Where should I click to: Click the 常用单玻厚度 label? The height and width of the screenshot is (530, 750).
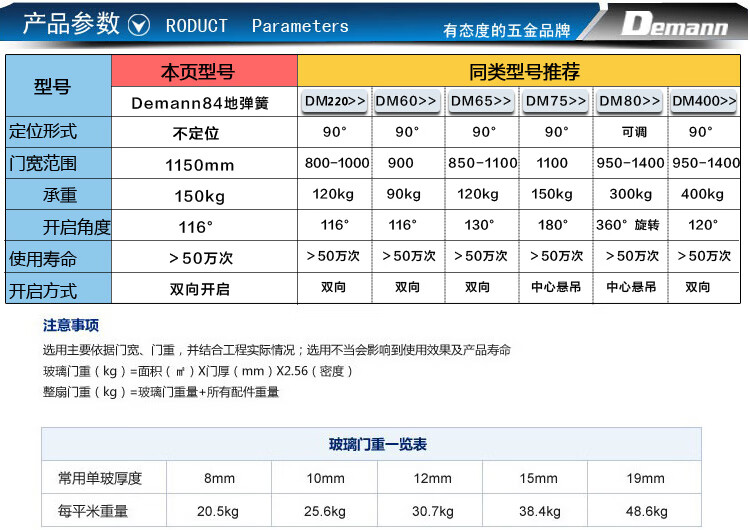point(100,478)
